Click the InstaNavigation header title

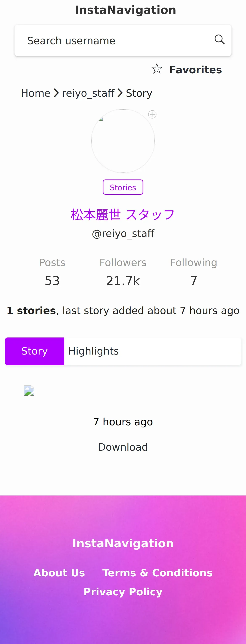click(x=126, y=10)
